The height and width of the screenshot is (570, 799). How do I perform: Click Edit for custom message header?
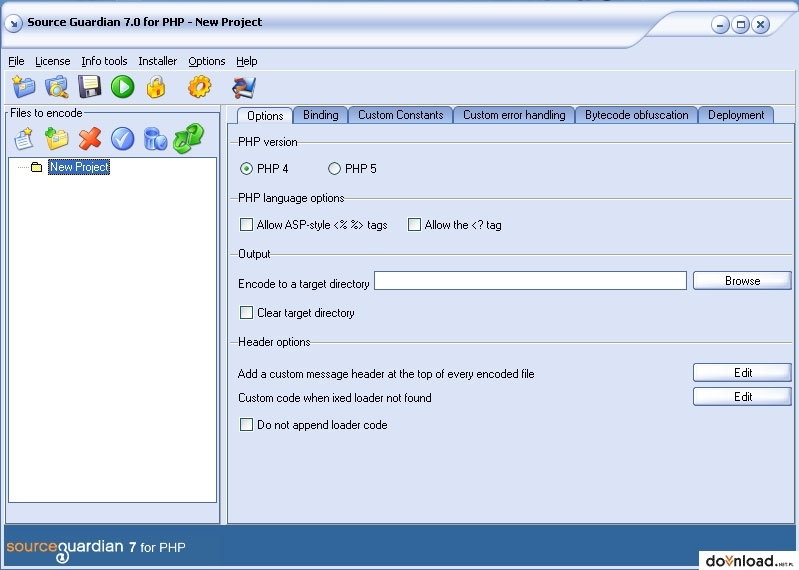coord(742,373)
